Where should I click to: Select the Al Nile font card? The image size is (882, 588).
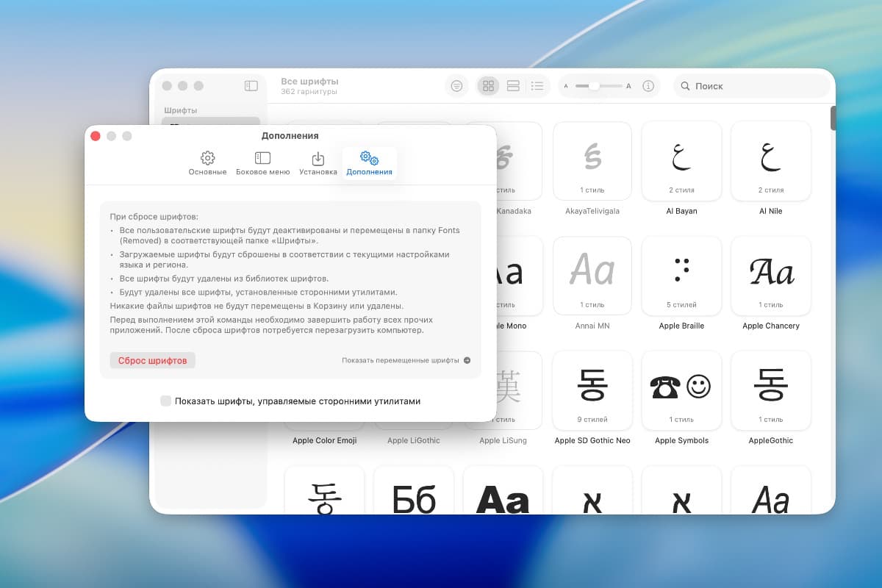(771, 162)
